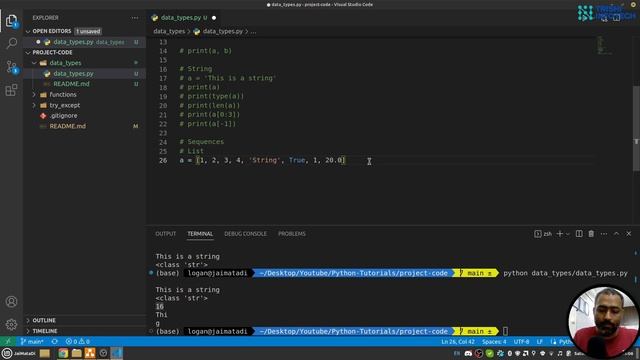Click breadcrumb trailing ellipsis

coord(253,31)
